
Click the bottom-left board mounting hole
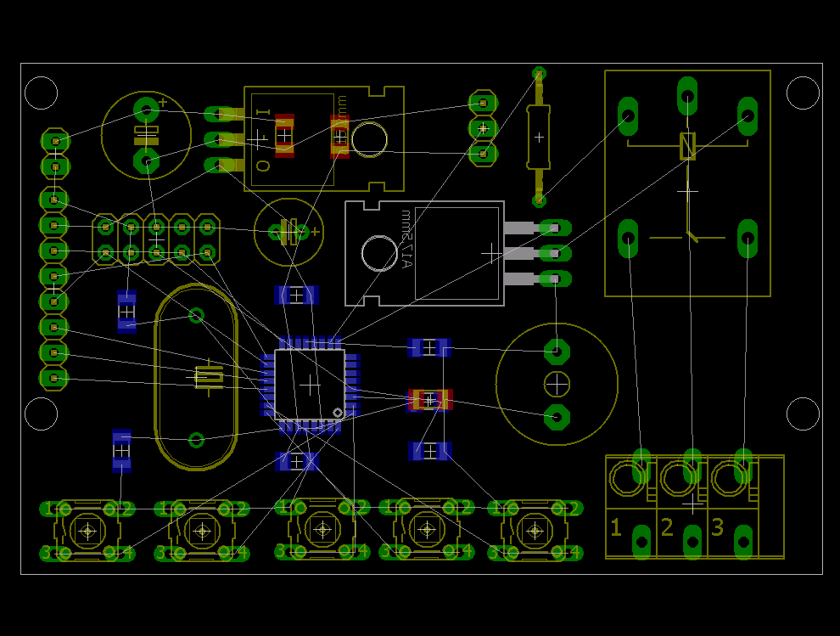42,414
